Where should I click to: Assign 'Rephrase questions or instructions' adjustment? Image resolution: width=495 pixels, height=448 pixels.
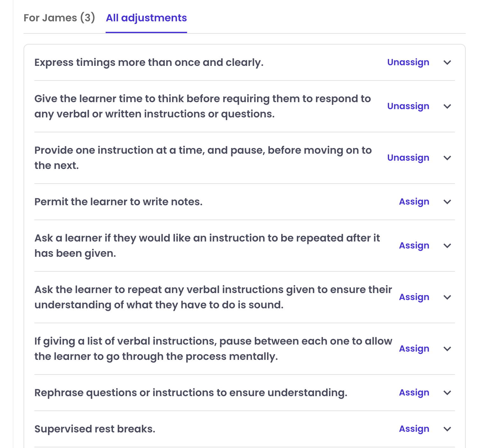pyautogui.click(x=414, y=393)
